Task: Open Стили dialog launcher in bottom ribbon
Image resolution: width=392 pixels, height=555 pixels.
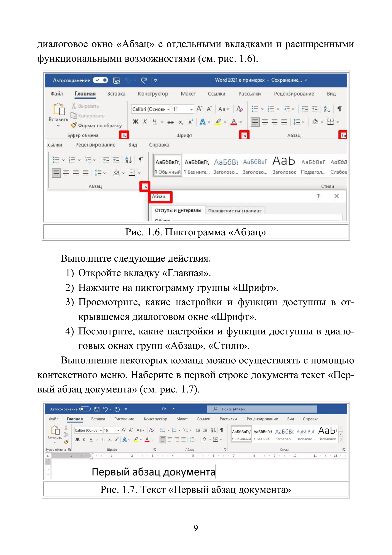Action: 344,450
